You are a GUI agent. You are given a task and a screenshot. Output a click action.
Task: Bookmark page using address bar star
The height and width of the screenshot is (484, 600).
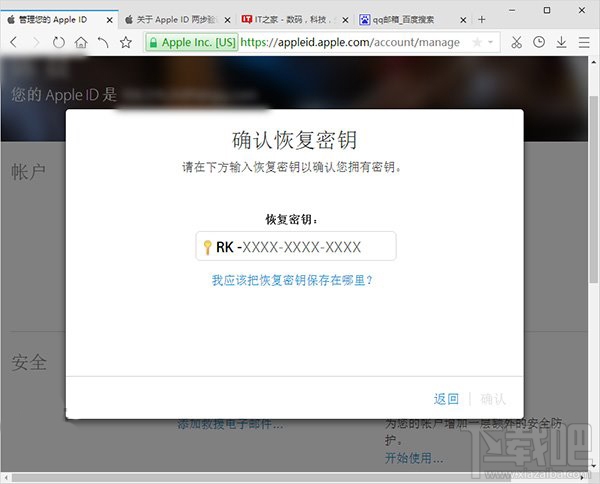(x=477, y=42)
